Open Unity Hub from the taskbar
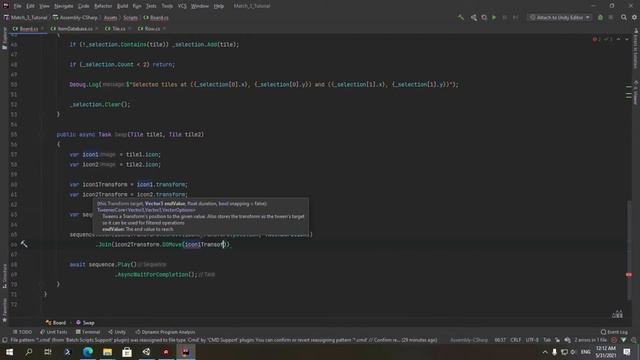 [x=147, y=352]
